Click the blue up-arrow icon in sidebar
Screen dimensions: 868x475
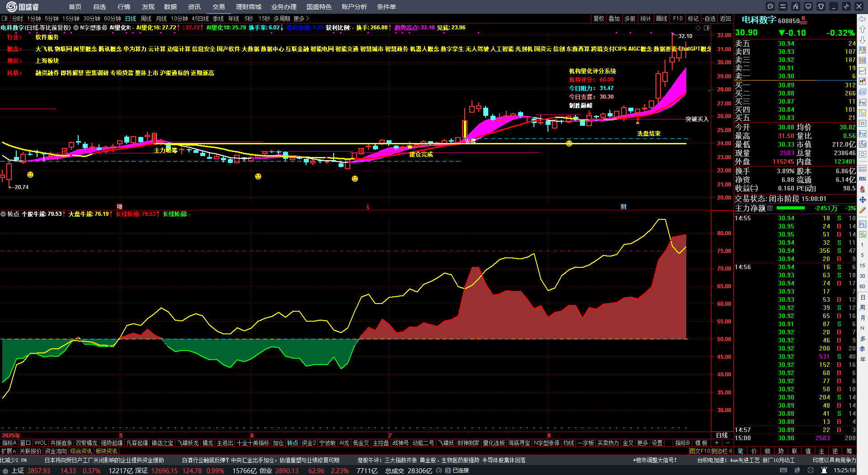[863, 29]
